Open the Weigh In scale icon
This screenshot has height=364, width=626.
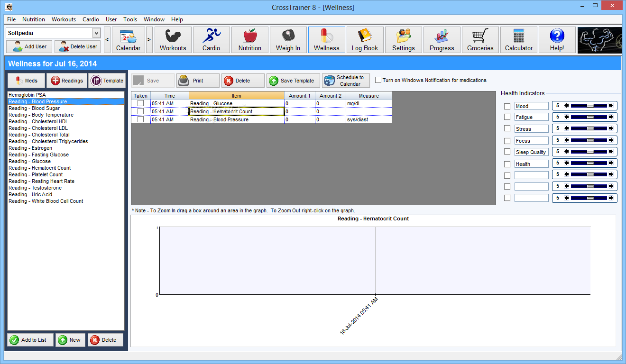(288, 40)
